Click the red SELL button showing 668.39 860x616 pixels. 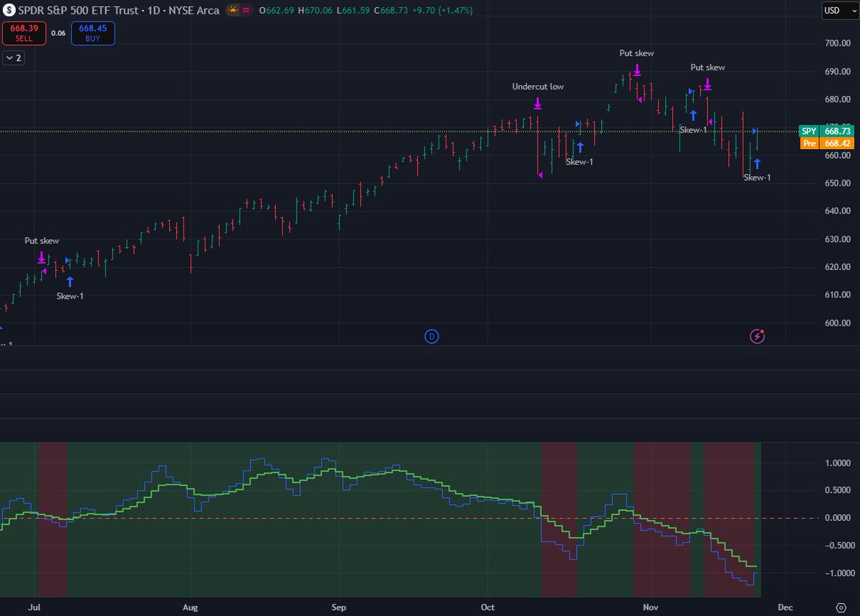(24, 33)
